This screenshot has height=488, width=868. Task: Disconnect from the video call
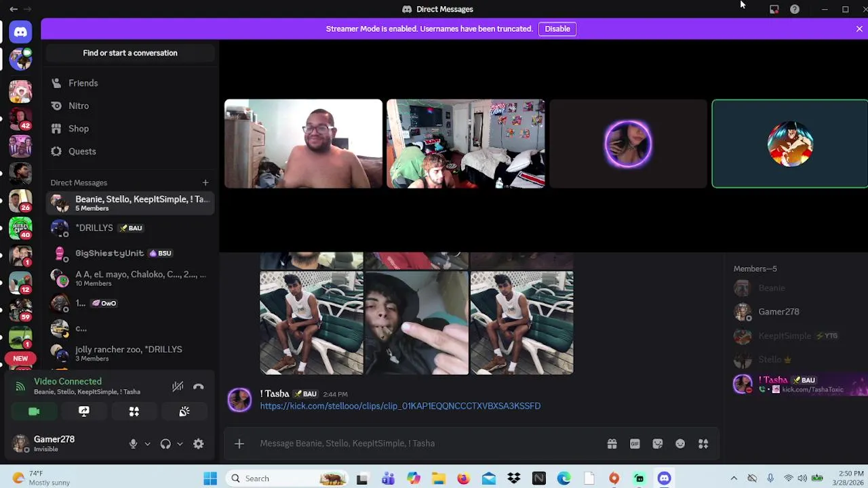[198, 386]
